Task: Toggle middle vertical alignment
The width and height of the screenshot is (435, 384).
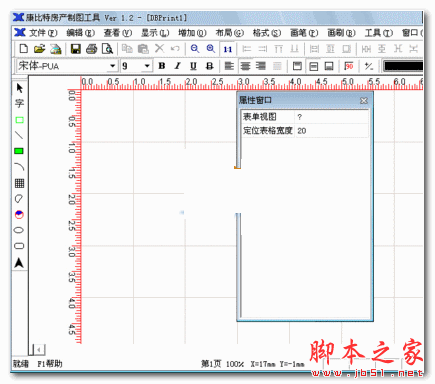Action: click(x=313, y=66)
